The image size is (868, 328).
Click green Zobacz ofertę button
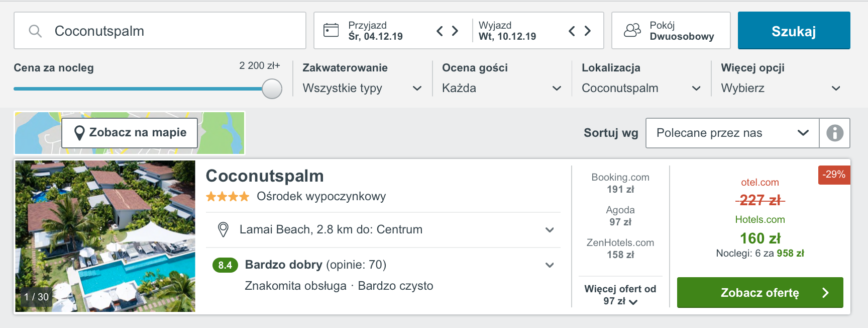760,292
